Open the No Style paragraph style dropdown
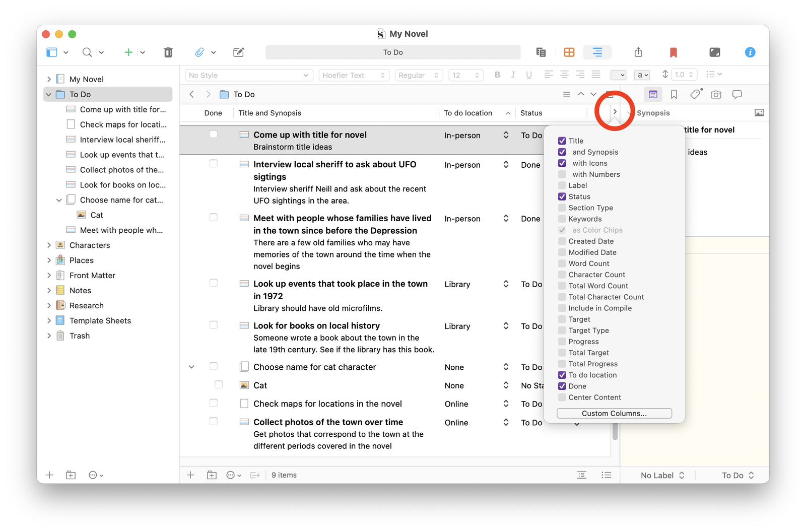 [248, 76]
